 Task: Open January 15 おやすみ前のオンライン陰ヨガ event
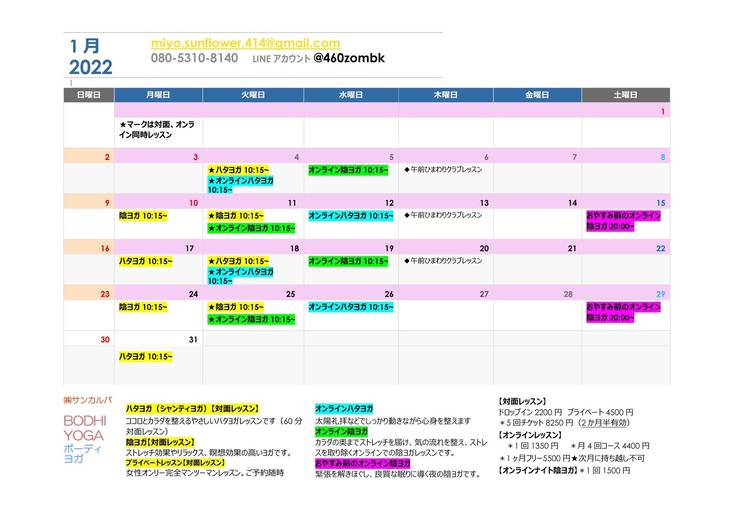coord(624,221)
